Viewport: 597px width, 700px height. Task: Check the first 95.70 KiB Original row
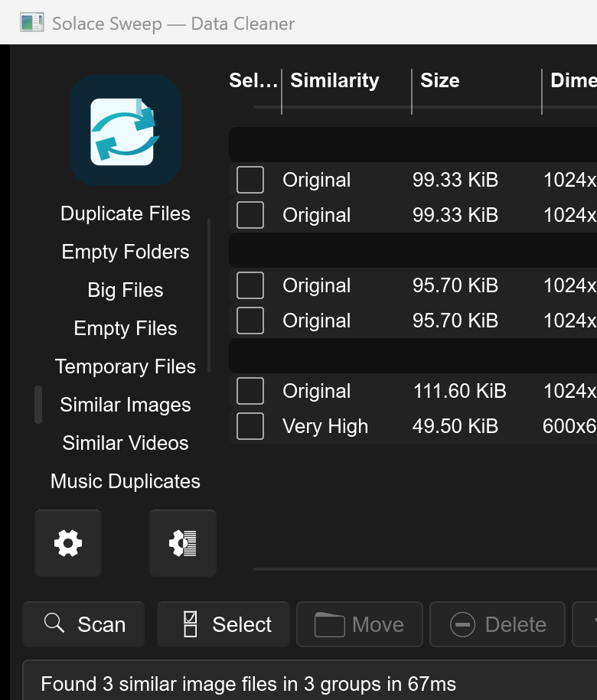click(250, 285)
